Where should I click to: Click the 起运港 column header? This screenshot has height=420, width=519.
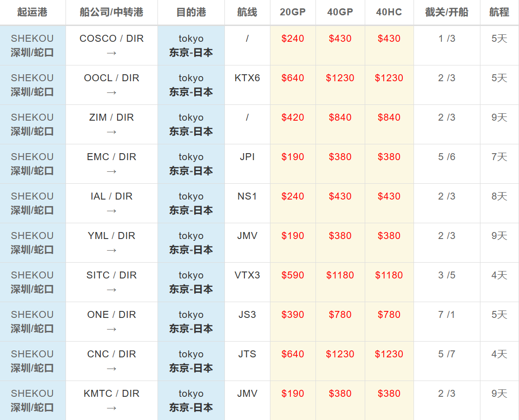click(x=33, y=13)
